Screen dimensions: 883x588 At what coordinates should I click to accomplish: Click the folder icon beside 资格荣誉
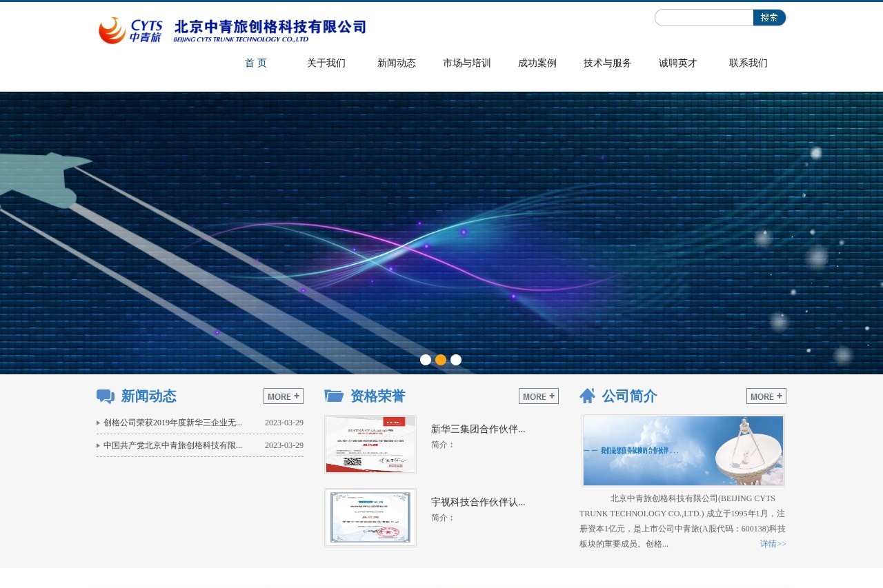click(x=334, y=396)
